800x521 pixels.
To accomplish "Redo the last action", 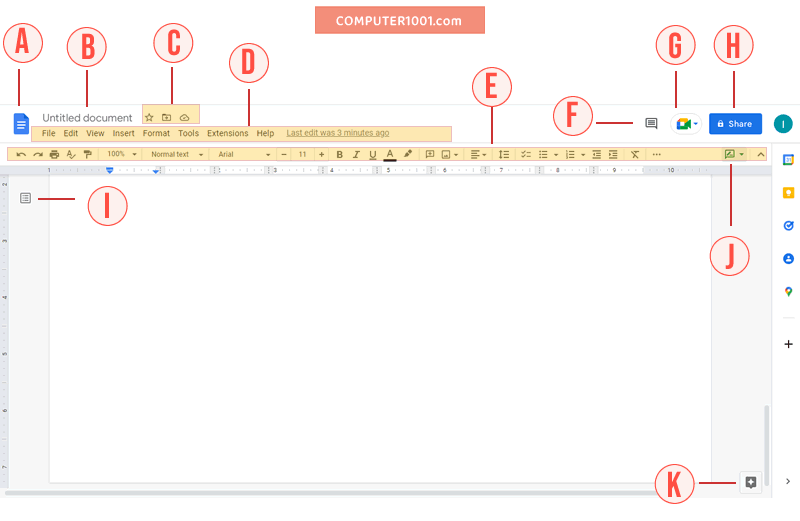I will tap(38, 154).
